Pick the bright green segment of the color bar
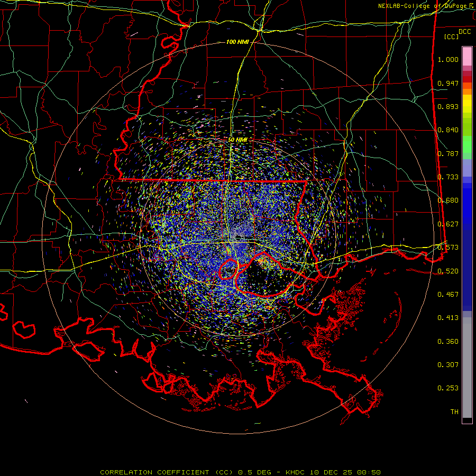This screenshot has width=476, height=476. [x=467, y=144]
